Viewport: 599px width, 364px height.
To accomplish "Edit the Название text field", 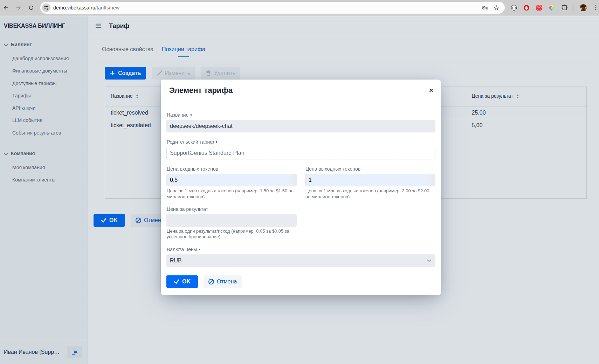I will click(301, 126).
